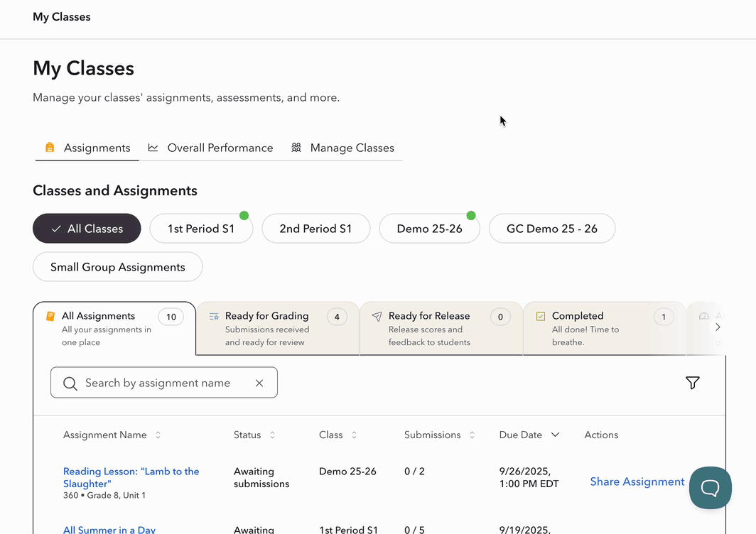Open Reading Lesson "Lamb to the Slaughter" link
Screen dimensions: 756x534
(x=131, y=478)
